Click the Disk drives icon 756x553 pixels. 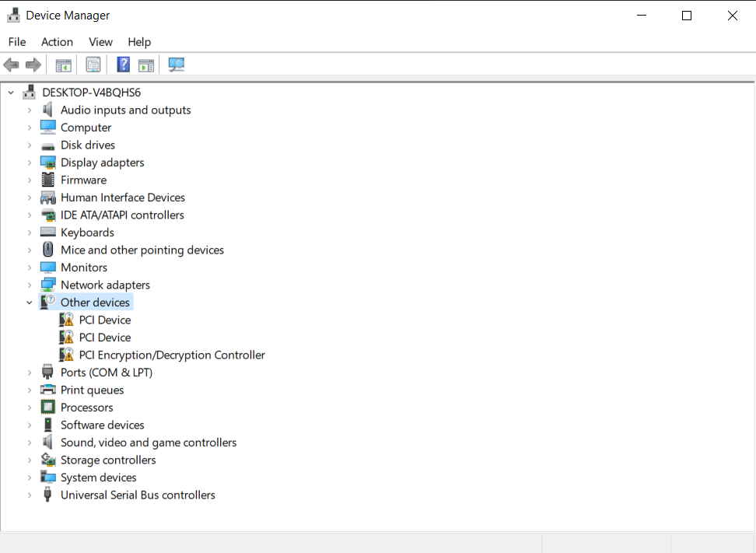(x=47, y=145)
